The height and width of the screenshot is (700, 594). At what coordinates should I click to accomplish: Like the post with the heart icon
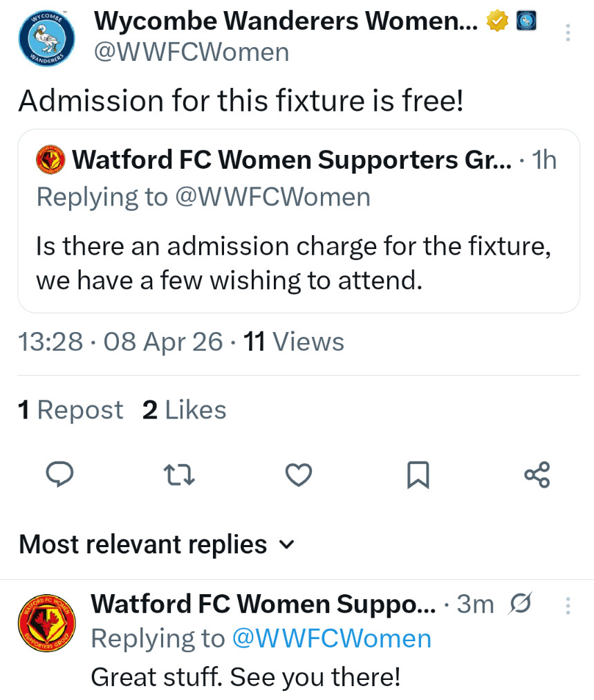point(299,475)
